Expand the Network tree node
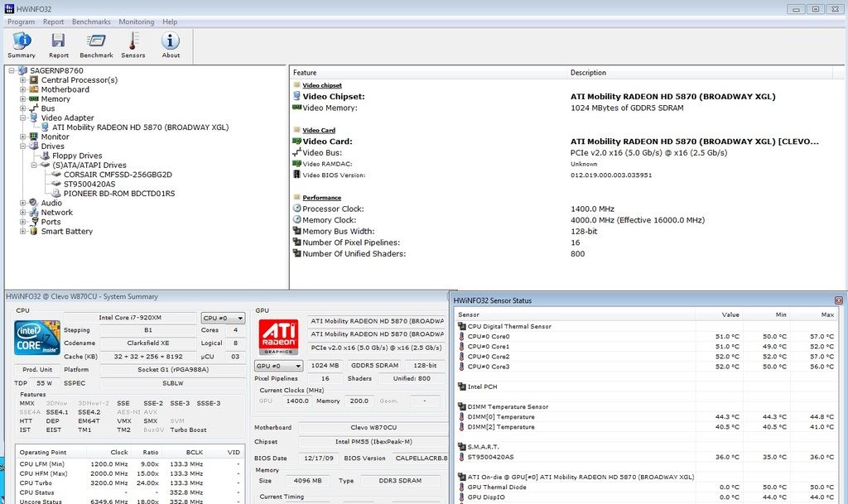 [x=22, y=213]
